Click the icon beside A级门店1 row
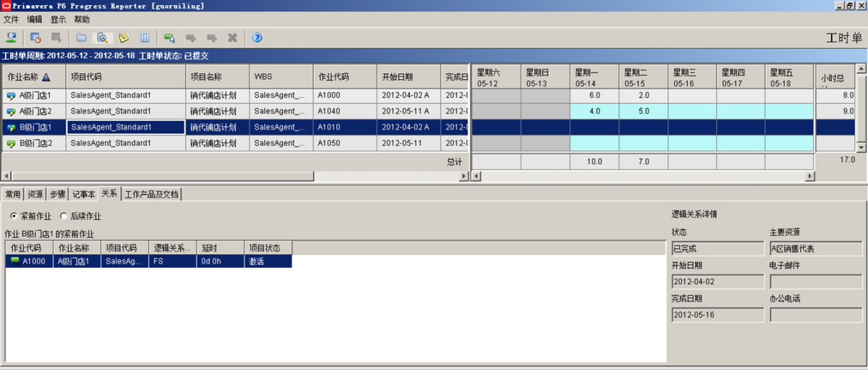The height and width of the screenshot is (370, 868). pos(11,96)
